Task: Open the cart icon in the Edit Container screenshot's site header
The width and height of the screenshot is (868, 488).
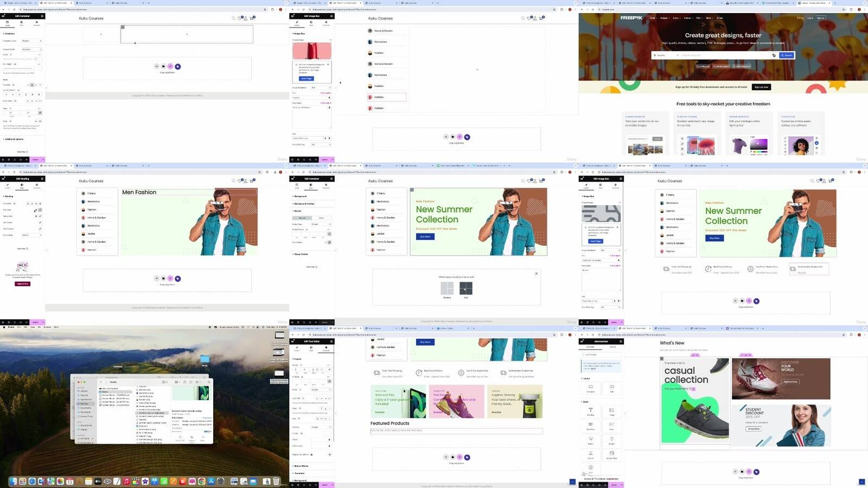Action: 252,18
